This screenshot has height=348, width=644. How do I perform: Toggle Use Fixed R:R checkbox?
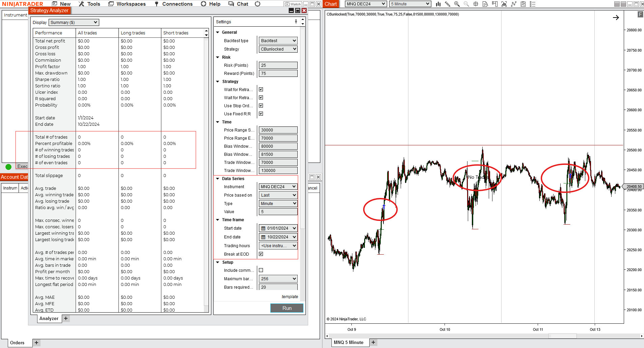coord(261,114)
